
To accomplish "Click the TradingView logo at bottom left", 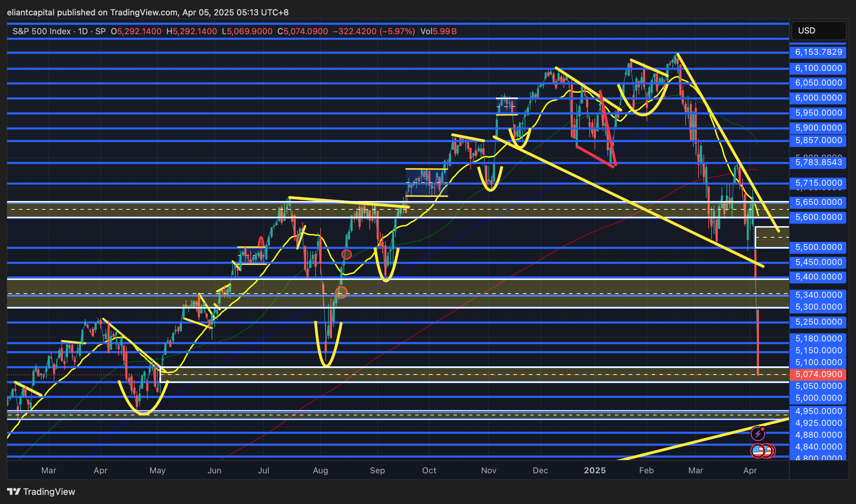I will [41, 492].
